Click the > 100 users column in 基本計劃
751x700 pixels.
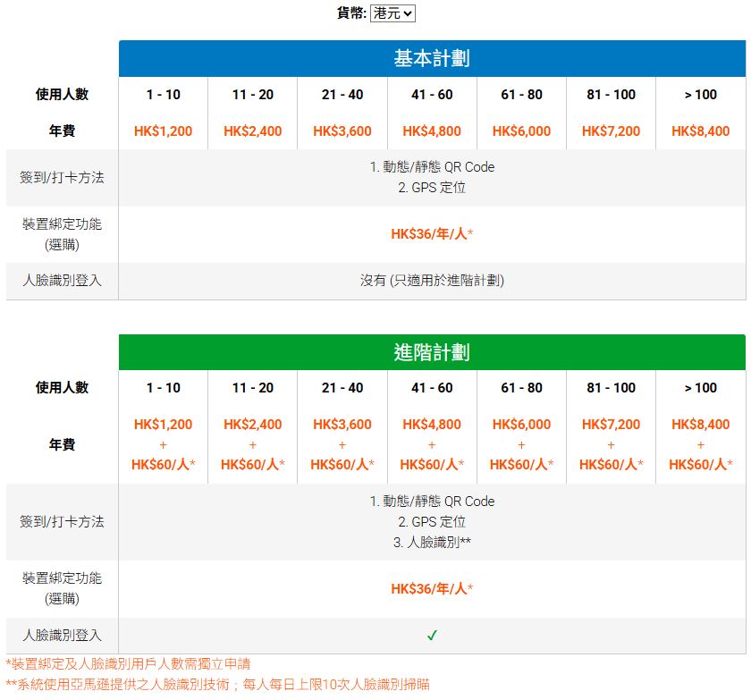(x=700, y=95)
